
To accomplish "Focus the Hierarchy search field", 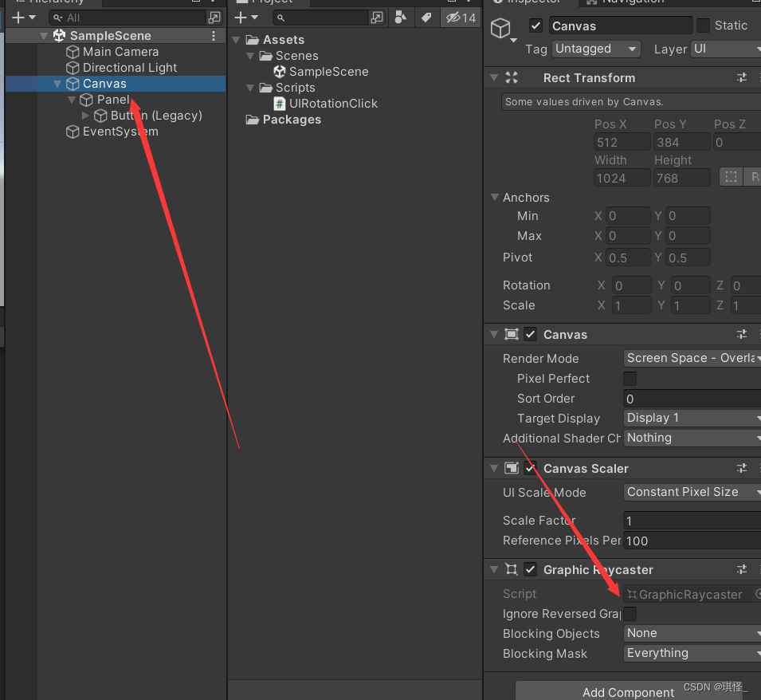I will pos(128,18).
